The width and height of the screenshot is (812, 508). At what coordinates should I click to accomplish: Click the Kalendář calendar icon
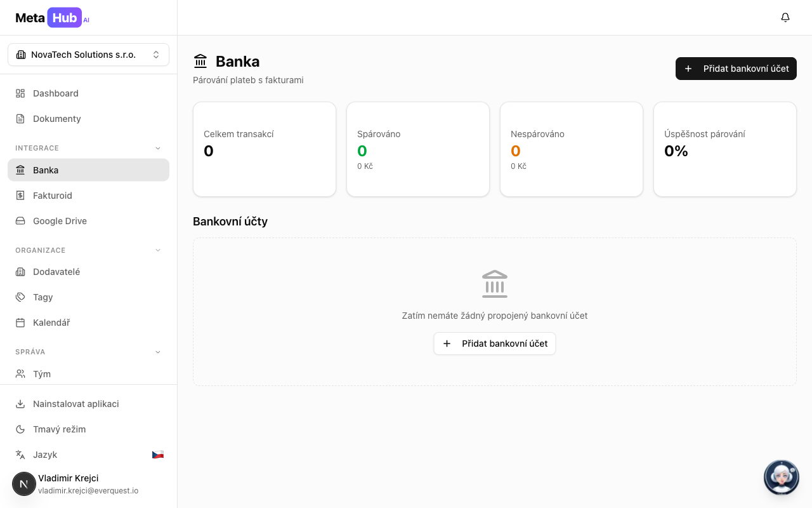point(20,323)
